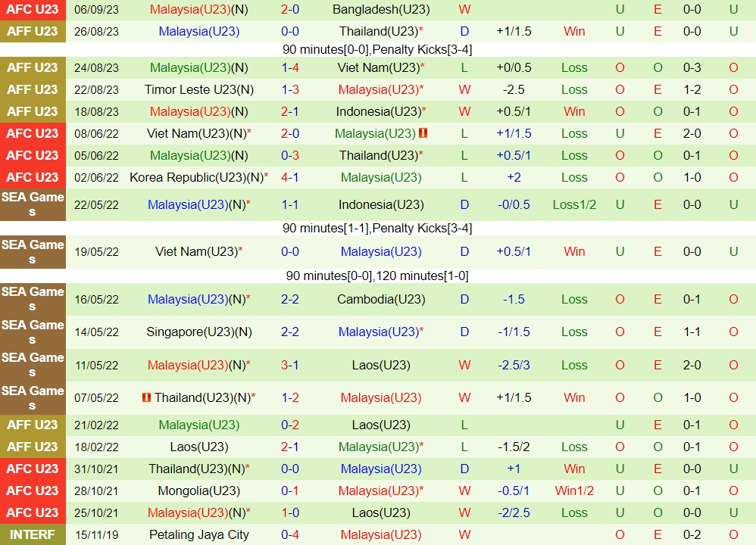Screen dimensions: 756x545
Task: Open Bangladesh(U23) team link
Action: [381, 10]
